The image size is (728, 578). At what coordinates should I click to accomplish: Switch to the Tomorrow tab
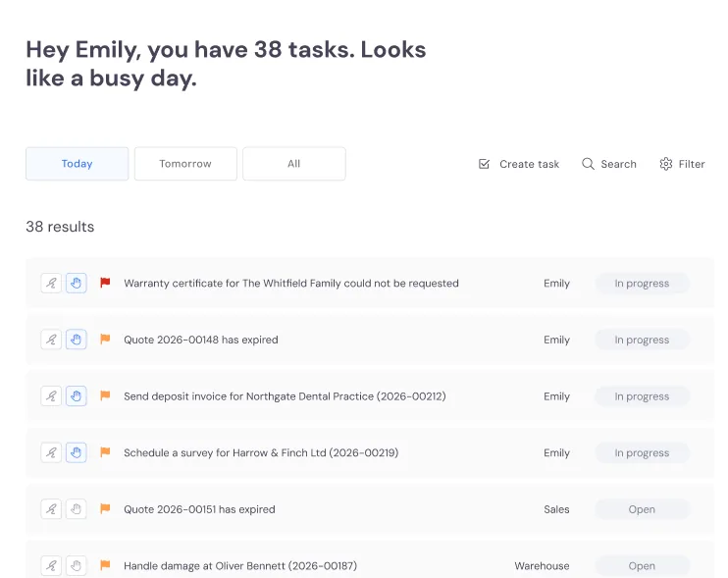pyautogui.click(x=185, y=164)
